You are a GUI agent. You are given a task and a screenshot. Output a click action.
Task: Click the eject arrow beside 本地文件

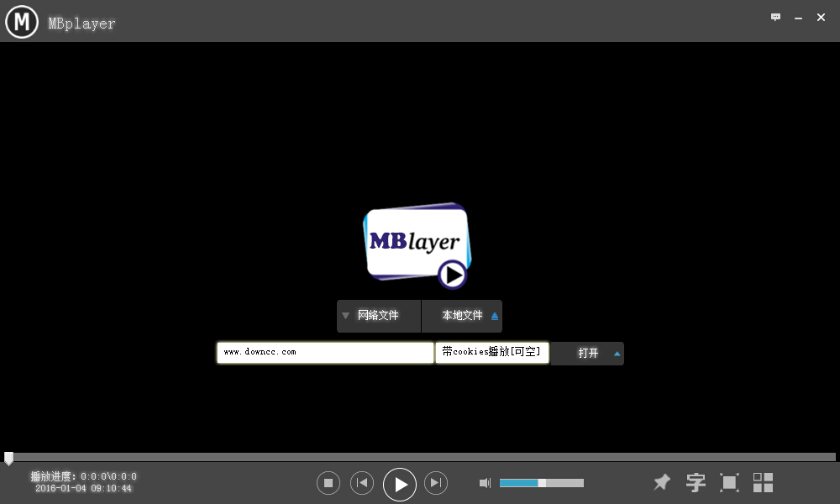click(495, 315)
